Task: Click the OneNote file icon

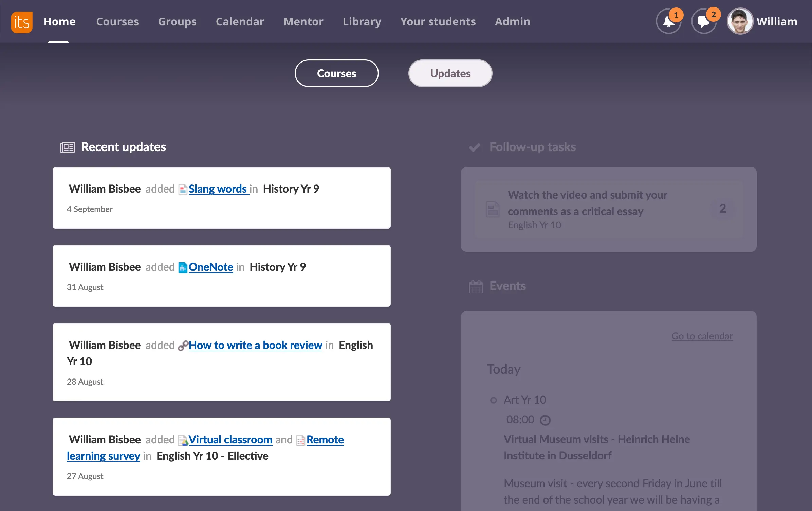Action: pyautogui.click(x=183, y=268)
